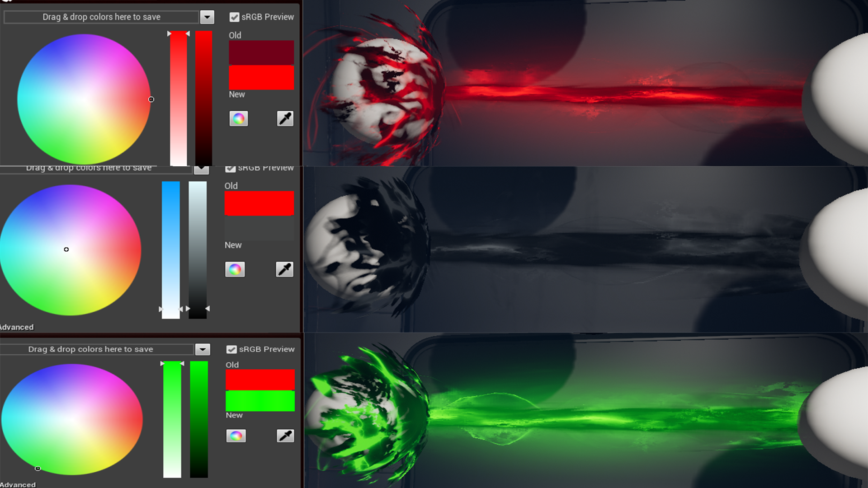This screenshot has height=488, width=868.
Task: Expand the top Advanced section
Action: pos(17,327)
